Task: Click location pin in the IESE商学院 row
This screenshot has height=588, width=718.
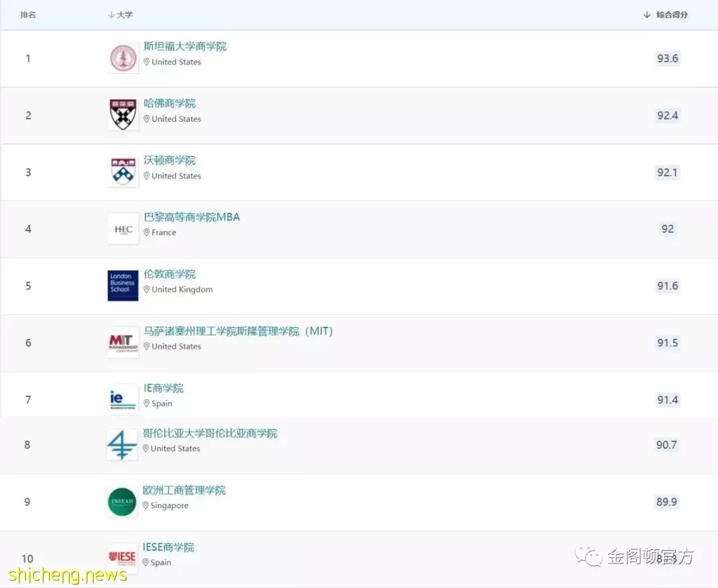Action: [146, 562]
